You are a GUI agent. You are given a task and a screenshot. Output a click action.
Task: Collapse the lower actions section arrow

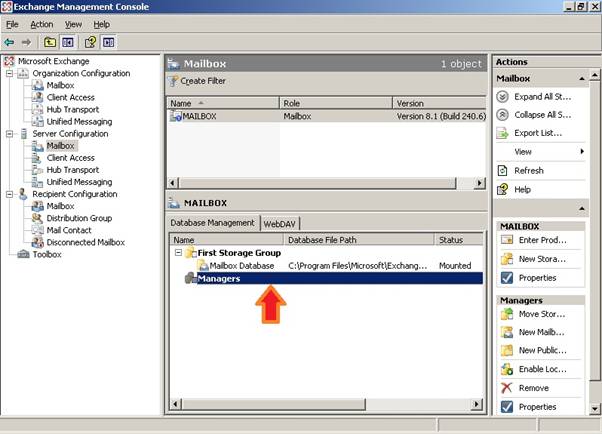pos(582,209)
